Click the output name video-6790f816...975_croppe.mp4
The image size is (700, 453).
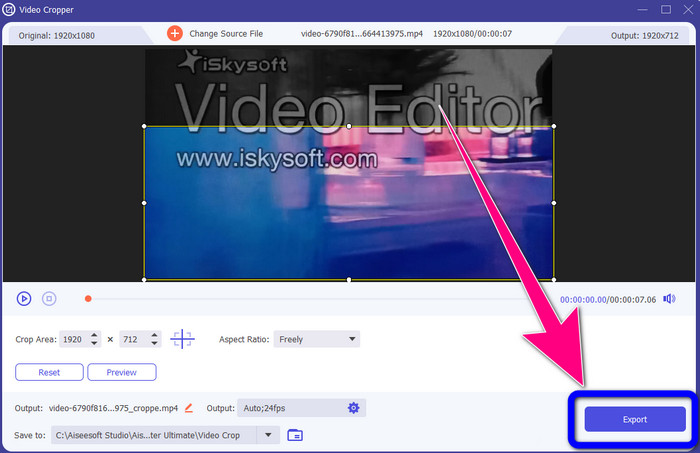point(113,408)
